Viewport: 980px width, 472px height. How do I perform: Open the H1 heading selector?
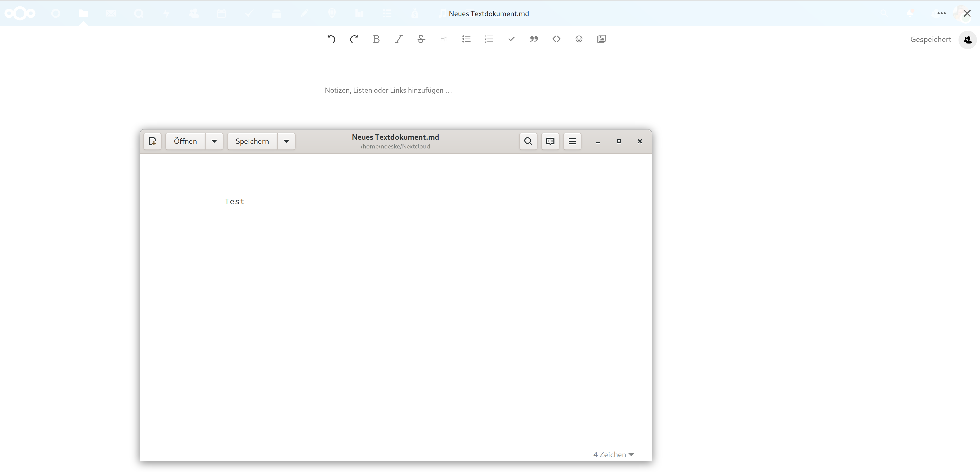point(444,39)
